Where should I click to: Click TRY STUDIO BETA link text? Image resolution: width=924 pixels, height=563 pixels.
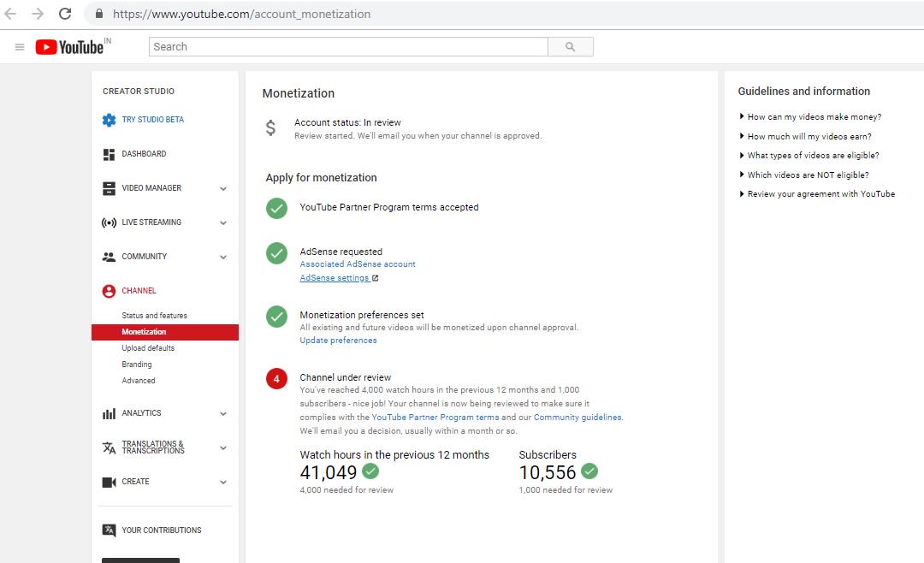pyautogui.click(x=152, y=120)
